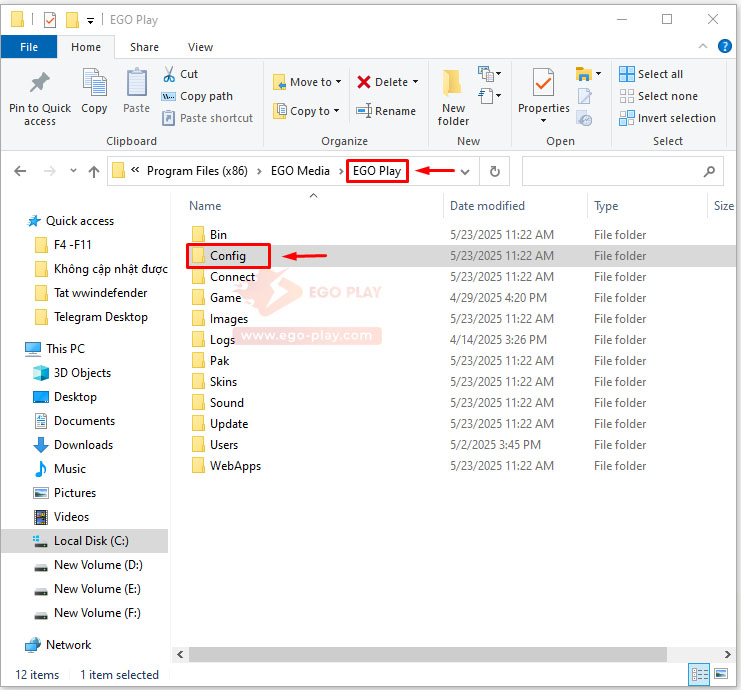Go up one folder level arrow
The height and width of the screenshot is (690, 741).
94,172
